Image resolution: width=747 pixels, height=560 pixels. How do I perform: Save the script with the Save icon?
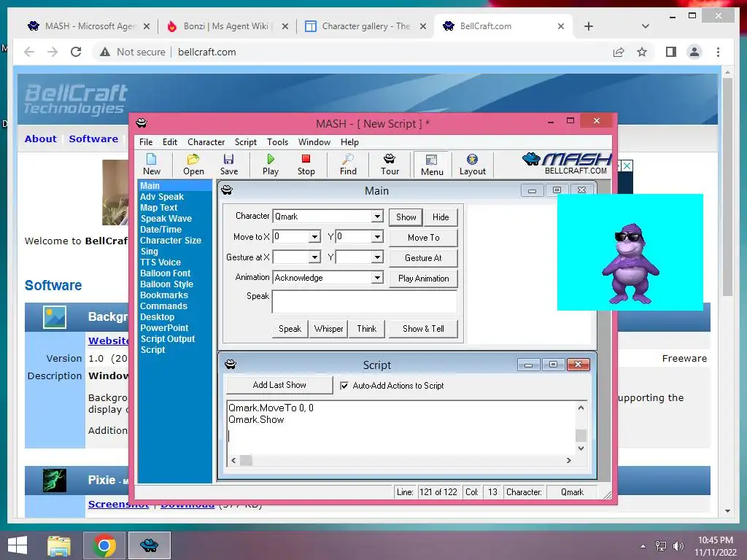point(228,164)
